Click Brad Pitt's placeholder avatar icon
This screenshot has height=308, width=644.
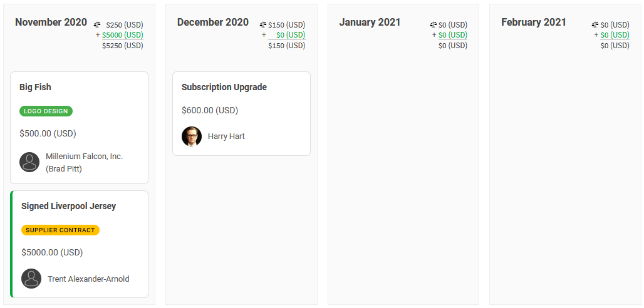click(29, 162)
